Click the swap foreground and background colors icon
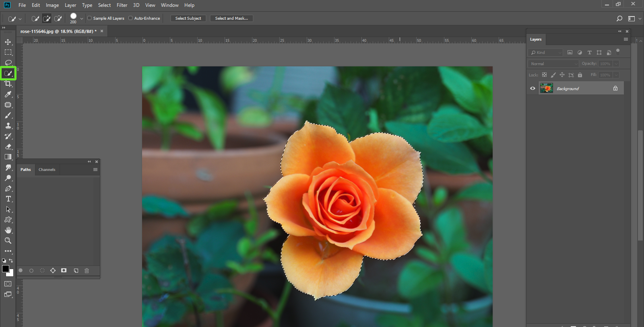The image size is (644, 327). coord(11,261)
